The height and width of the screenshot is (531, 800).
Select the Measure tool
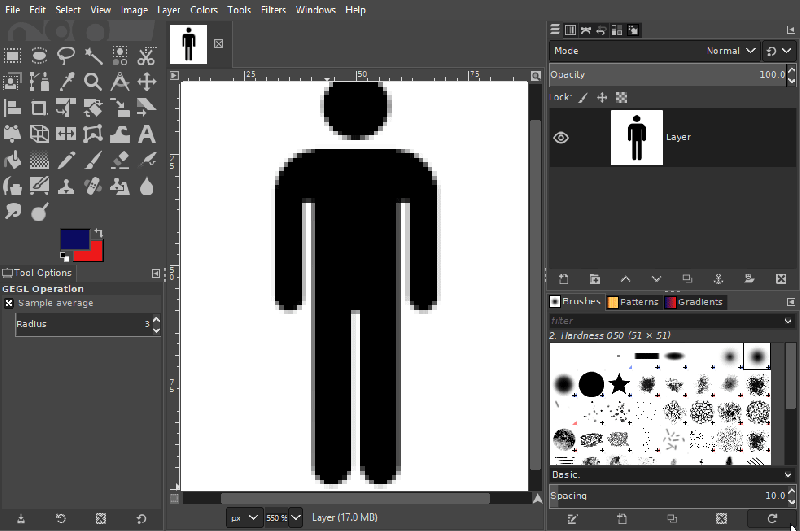click(x=120, y=82)
